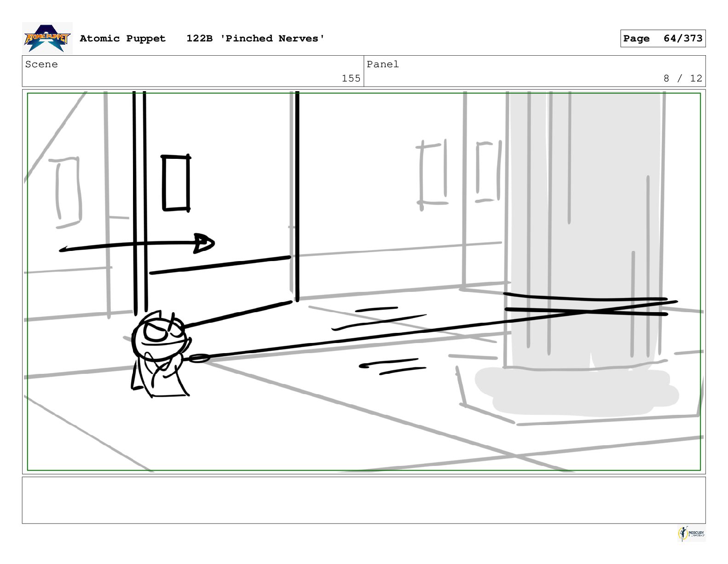728x564 pixels.
Task: Click scene number '155'
Action: coord(351,78)
